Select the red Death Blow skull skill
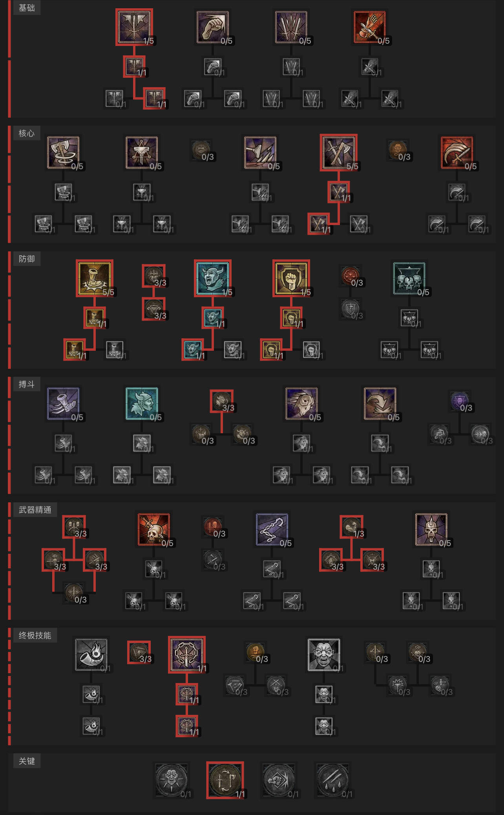This screenshot has width=504, height=815. (154, 529)
